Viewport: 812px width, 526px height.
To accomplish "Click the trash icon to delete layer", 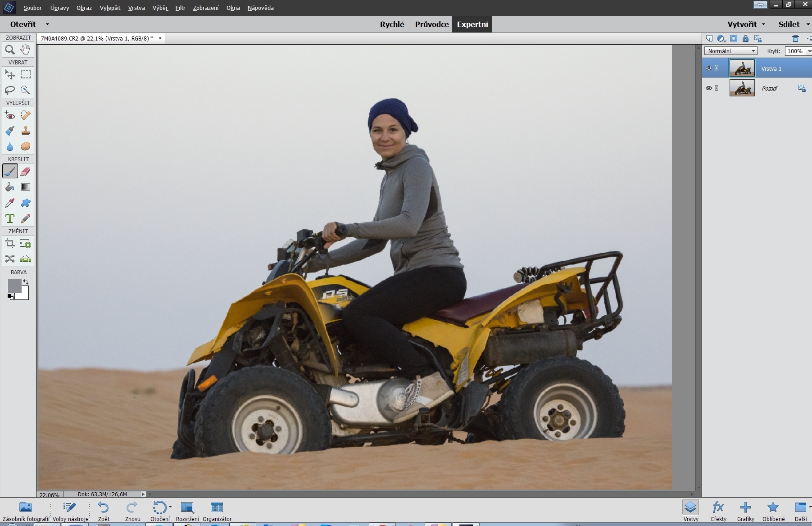I will 795,39.
